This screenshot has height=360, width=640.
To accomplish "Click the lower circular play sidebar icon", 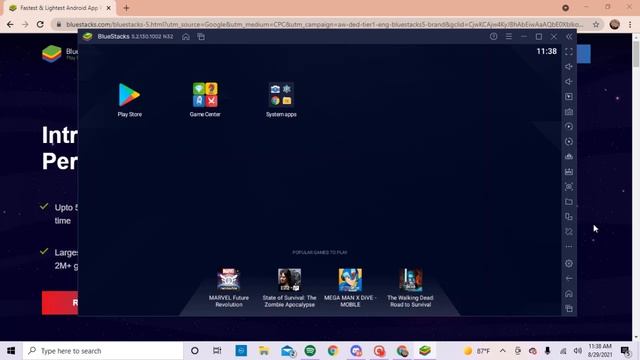I will coord(569,142).
